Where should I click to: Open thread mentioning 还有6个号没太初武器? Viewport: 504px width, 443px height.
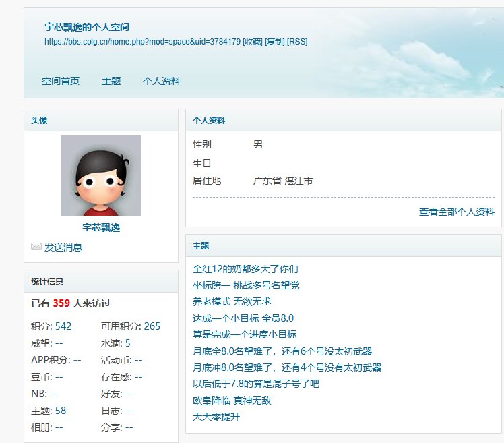tap(282, 351)
